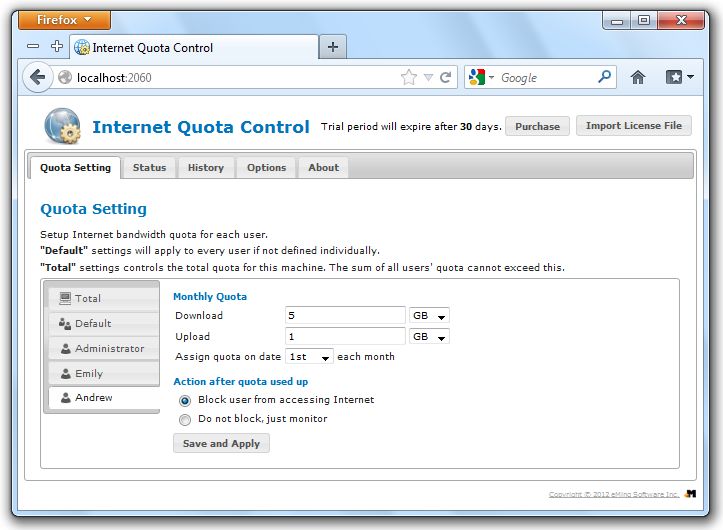The height and width of the screenshot is (530, 723).
Task: Click the Firefox home icon
Action: (x=638, y=77)
